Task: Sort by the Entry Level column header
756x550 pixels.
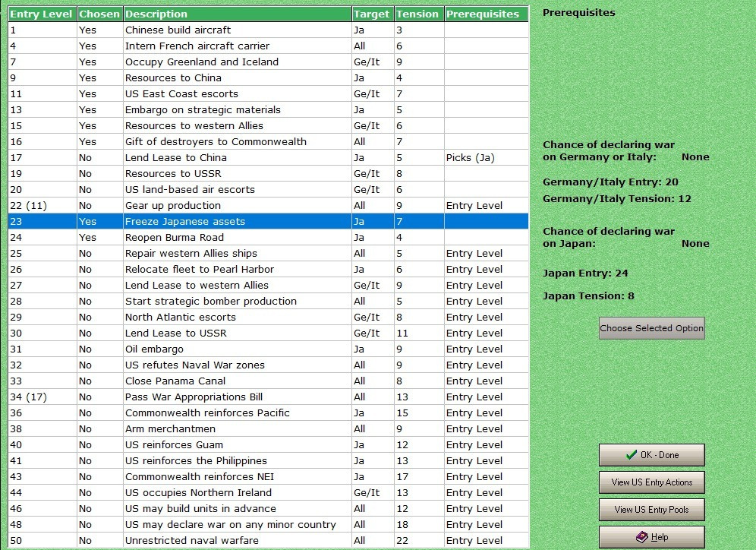Action: pyautogui.click(x=42, y=14)
